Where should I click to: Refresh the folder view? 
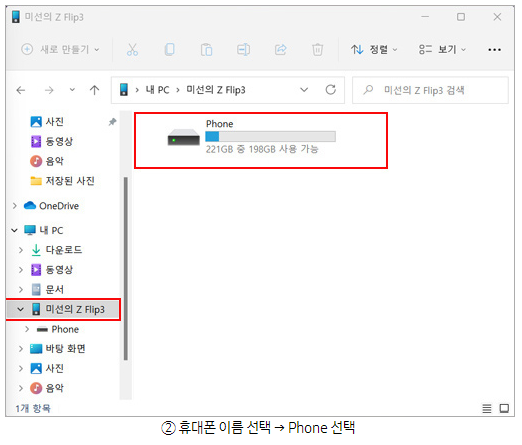coord(331,90)
